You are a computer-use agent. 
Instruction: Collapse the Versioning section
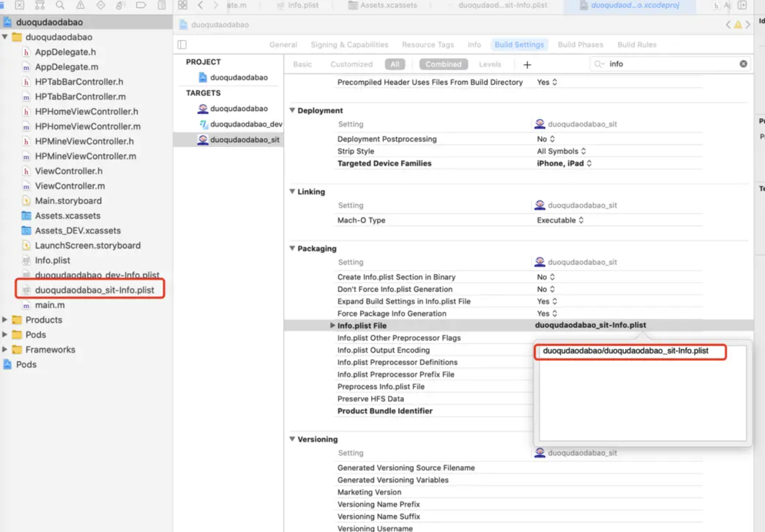point(292,439)
